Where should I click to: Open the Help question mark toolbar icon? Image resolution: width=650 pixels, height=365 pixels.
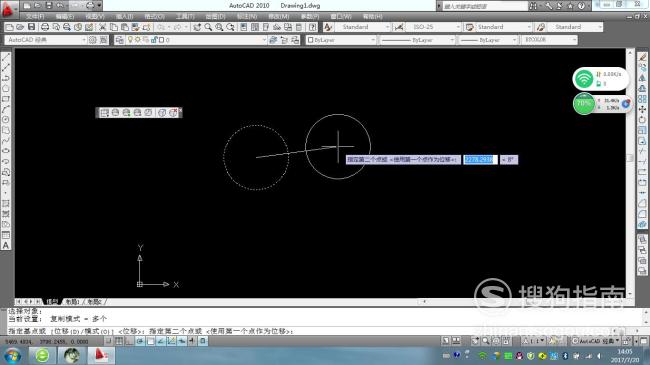(313, 27)
